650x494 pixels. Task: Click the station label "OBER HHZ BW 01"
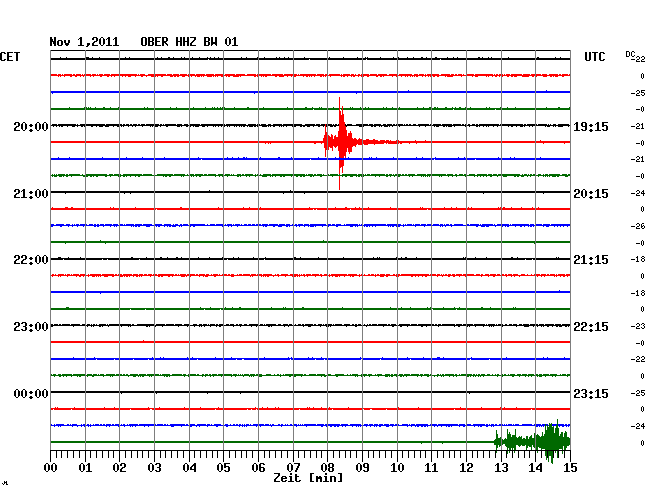click(x=189, y=42)
